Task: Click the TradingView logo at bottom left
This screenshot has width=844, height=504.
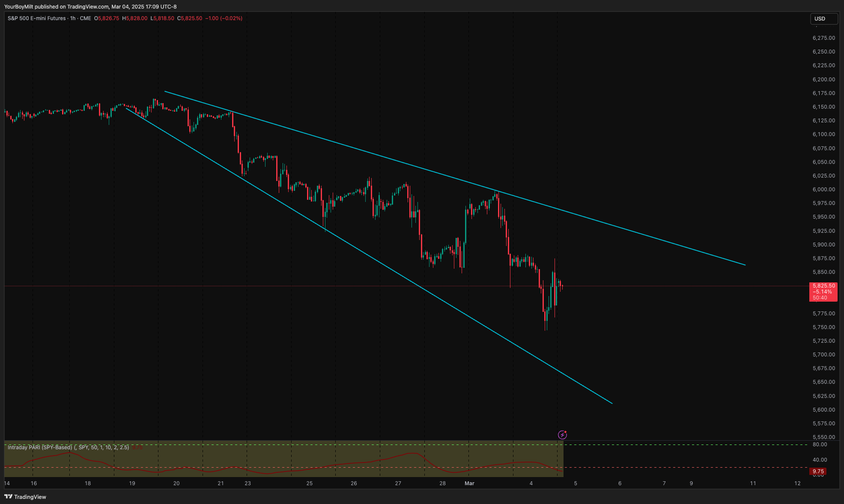Action: tap(25, 497)
